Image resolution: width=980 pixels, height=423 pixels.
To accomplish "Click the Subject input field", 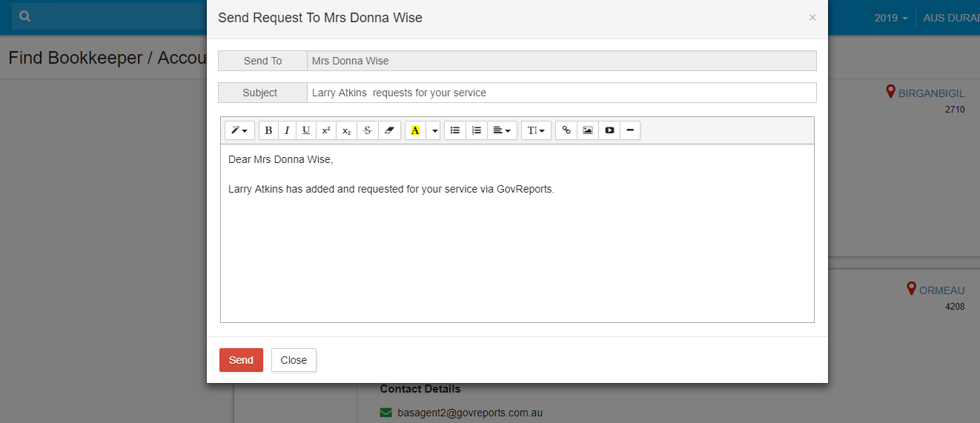I will 562,93.
